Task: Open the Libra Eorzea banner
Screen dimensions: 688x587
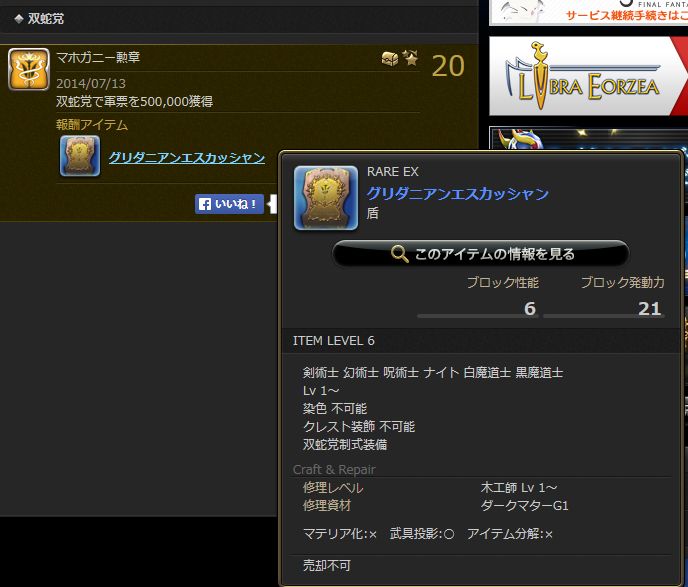Action: click(588, 76)
